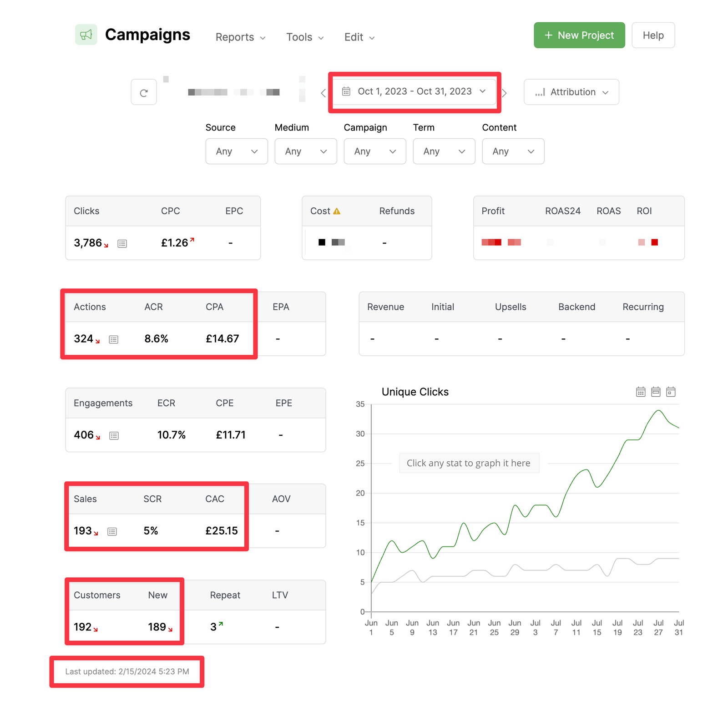This screenshot has height=701, width=728.
Task: Go to previous date range with left arrow
Action: [323, 93]
